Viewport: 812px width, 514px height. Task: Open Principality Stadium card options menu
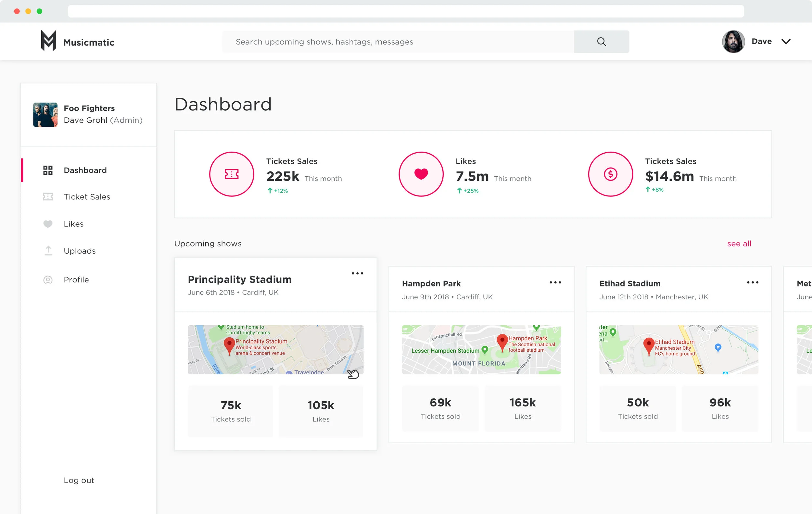click(x=357, y=273)
